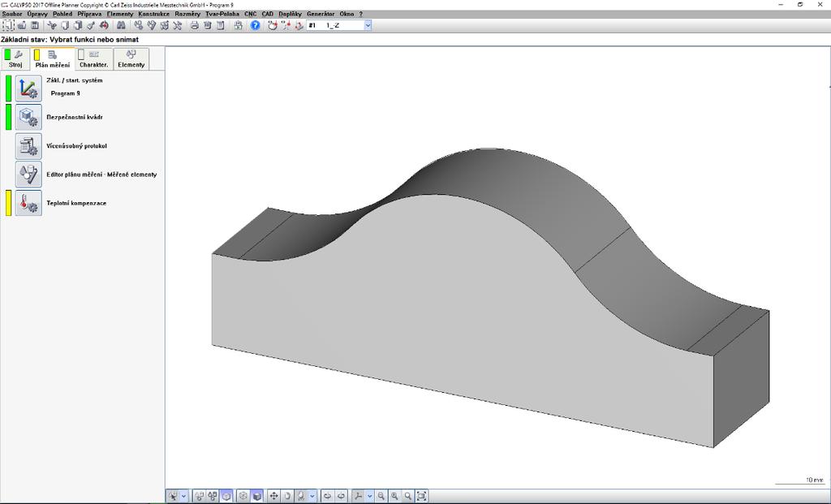Enable wireframe cube display mode

243,496
